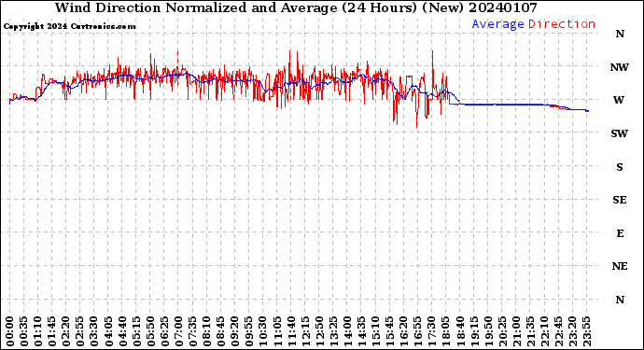Click the E direction axis label
This screenshot has width=644, height=350.
point(620,233)
